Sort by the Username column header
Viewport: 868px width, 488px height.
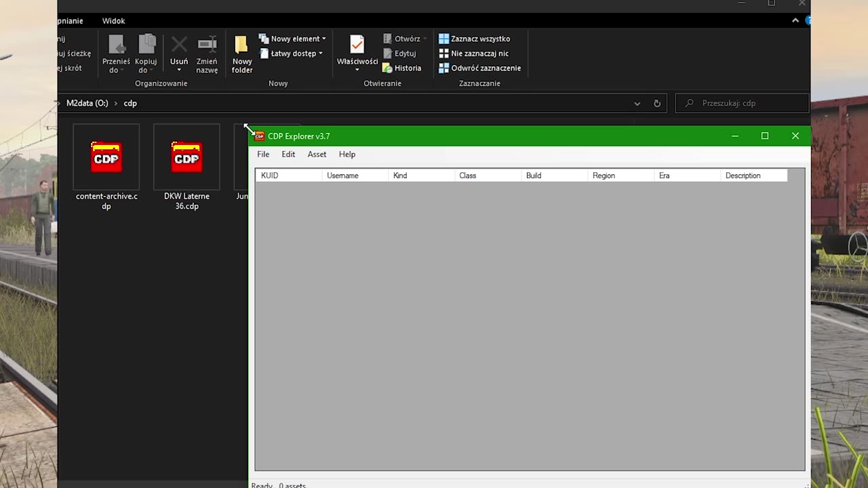point(355,176)
